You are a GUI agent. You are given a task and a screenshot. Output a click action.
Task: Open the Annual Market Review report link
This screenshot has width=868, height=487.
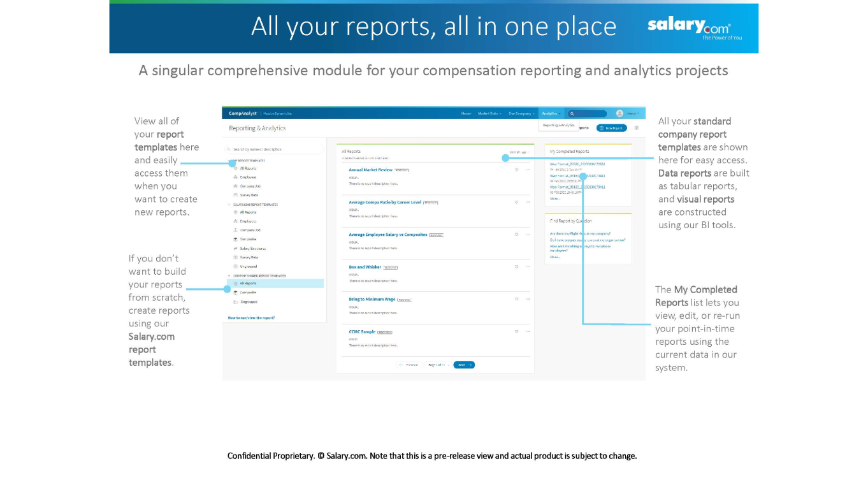coord(371,170)
